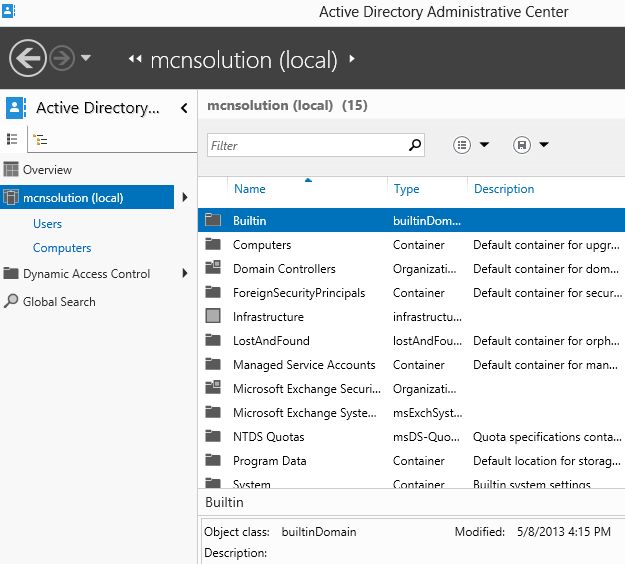This screenshot has height=564, width=625.
Task: Select the Domain Controllers organizational unit icon
Action: coord(212,268)
